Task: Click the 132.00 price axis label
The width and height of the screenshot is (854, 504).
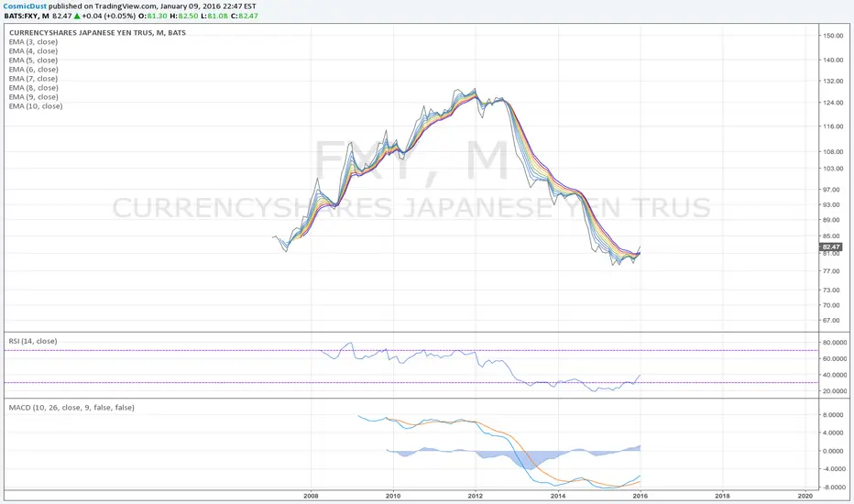Action: [833, 82]
